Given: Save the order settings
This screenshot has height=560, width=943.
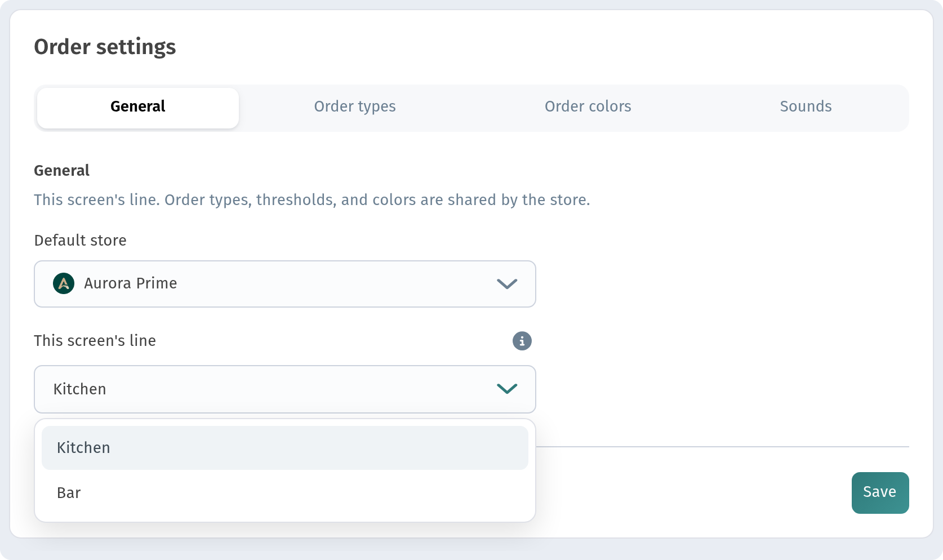Looking at the screenshot, I should pyautogui.click(x=880, y=493).
